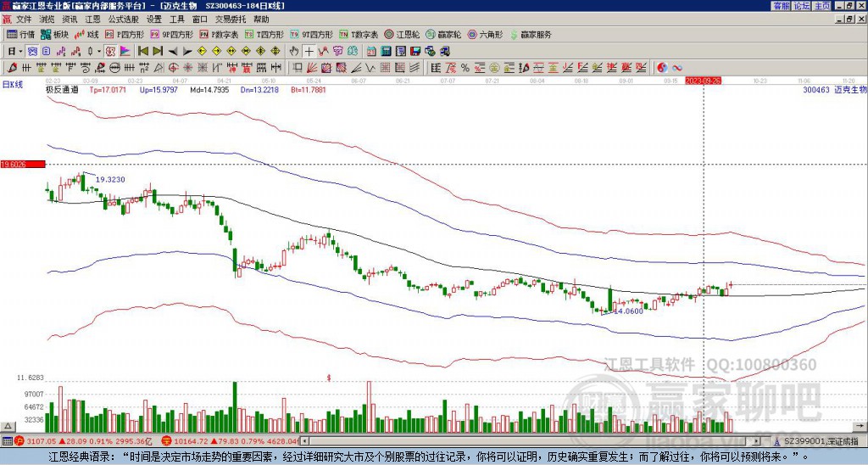The image size is (868, 465).
Task: Open the 江恩 menu
Action: [92, 20]
